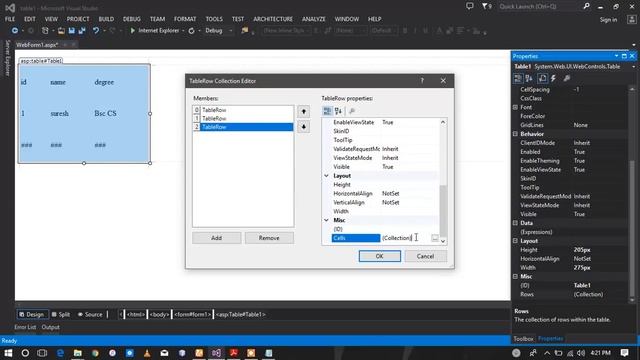Image resolution: width=640 pixels, height=360 pixels.
Task: Open Edge browser from taskbar
Action: pyautogui.click(x=60, y=353)
